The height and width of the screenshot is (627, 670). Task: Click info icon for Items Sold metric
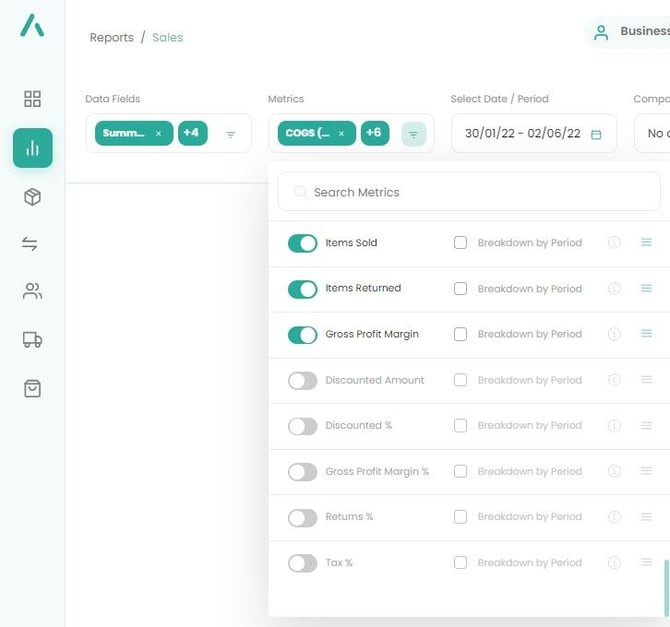[x=615, y=243]
